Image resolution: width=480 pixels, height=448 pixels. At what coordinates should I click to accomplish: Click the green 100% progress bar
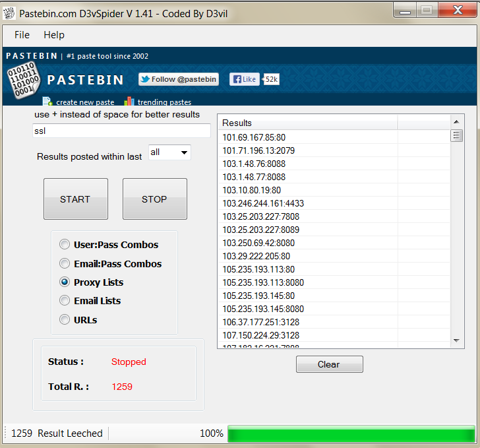[x=351, y=433]
